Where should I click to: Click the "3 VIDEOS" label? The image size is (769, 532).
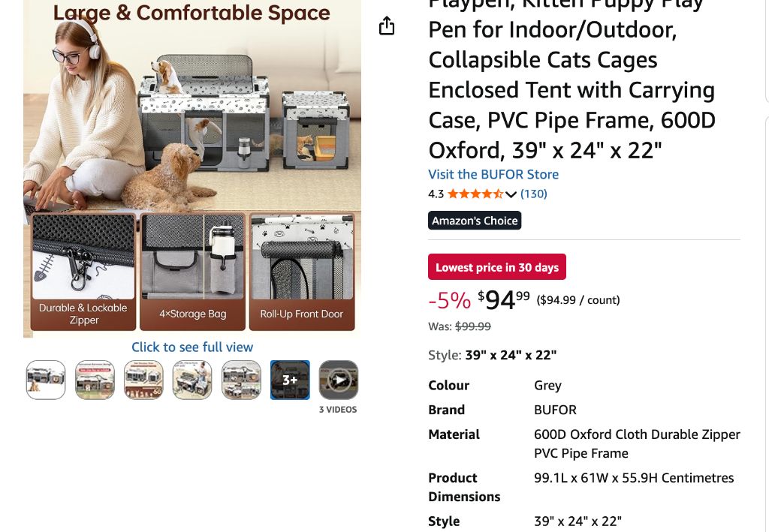point(338,410)
